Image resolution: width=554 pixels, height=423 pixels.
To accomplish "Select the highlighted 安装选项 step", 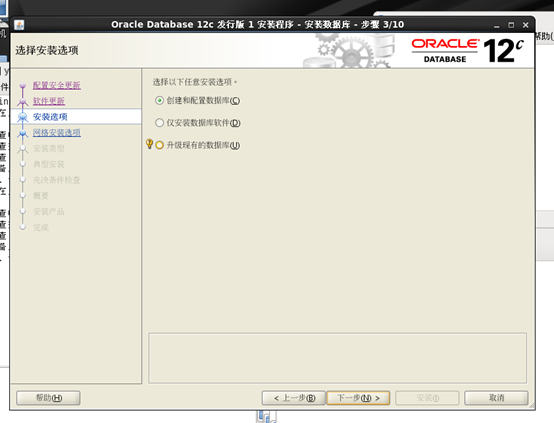I will [76, 117].
